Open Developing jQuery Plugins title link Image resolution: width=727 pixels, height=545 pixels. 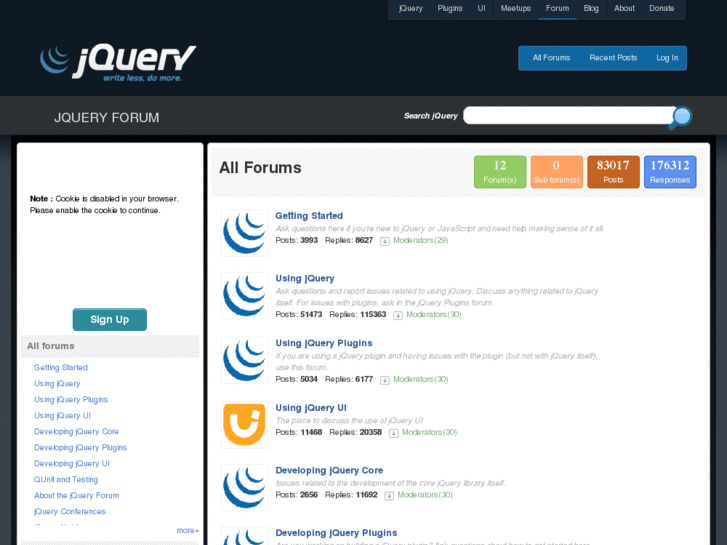point(336,533)
